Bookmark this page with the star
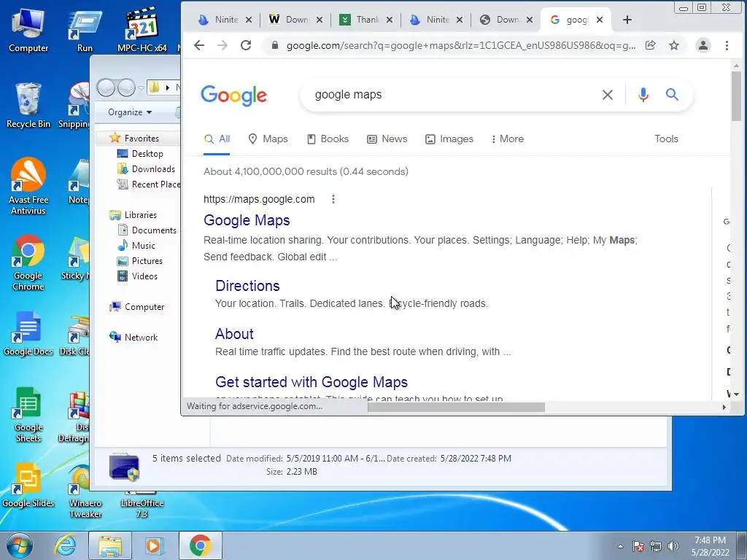 [673, 45]
